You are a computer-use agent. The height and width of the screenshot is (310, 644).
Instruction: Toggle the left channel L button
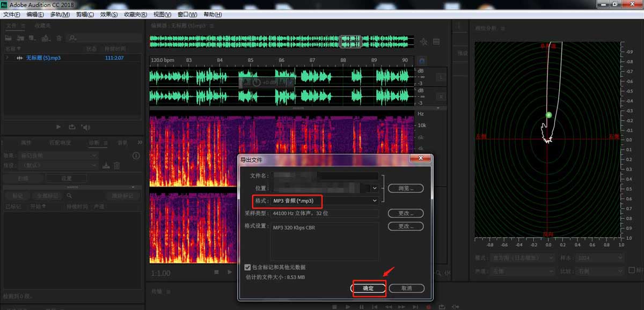tap(441, 78)
